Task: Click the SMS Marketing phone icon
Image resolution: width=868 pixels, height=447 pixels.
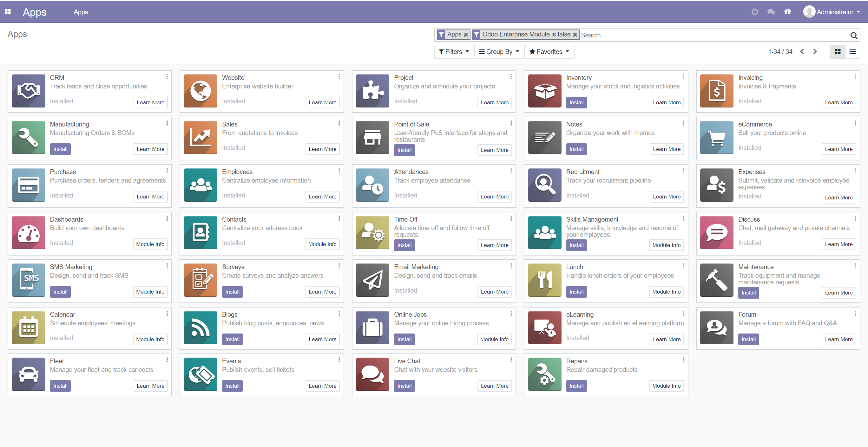Action: 29,280
